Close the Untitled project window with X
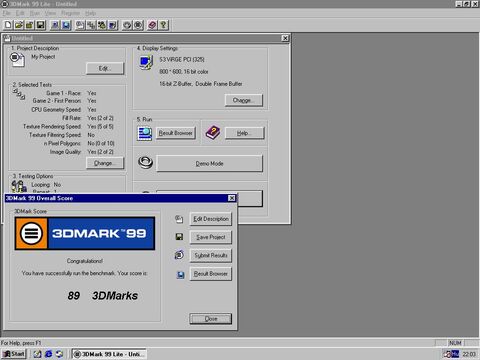Screen dimensions: 480x360 point(285,38)
